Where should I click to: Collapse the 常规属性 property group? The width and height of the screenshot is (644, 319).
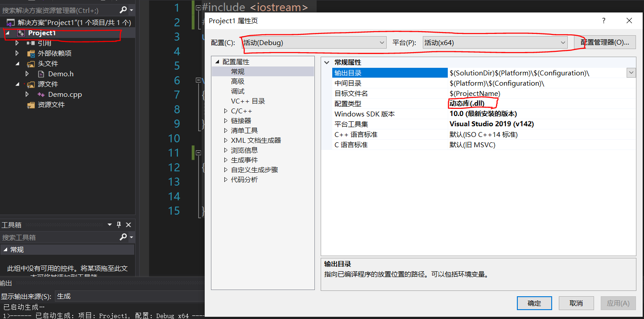click(x=327, y=62)
